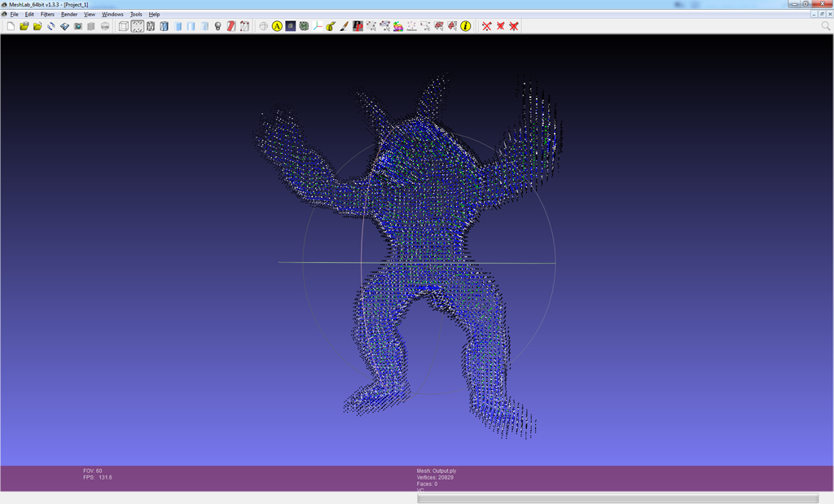Open the Edit menu
This screenshot has width=834, height=504.
point(29,15)
